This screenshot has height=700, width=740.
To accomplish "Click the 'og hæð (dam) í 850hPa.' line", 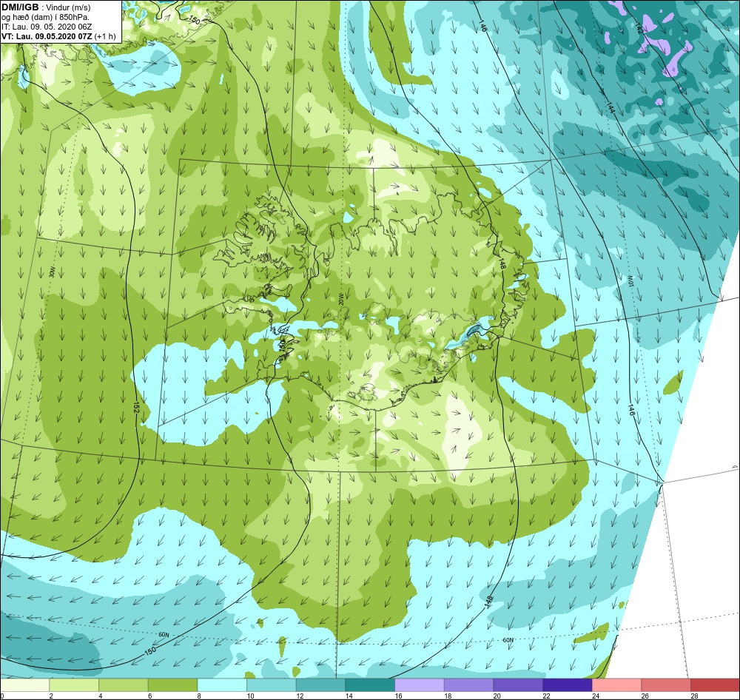I will coord(46,17).
